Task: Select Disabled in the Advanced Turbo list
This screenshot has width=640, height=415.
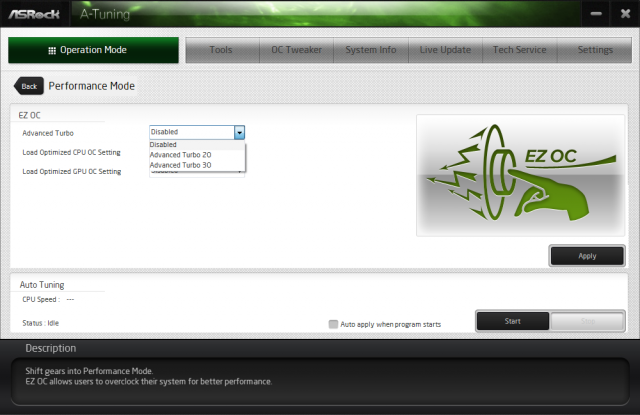Action: [x=197, y=145]
